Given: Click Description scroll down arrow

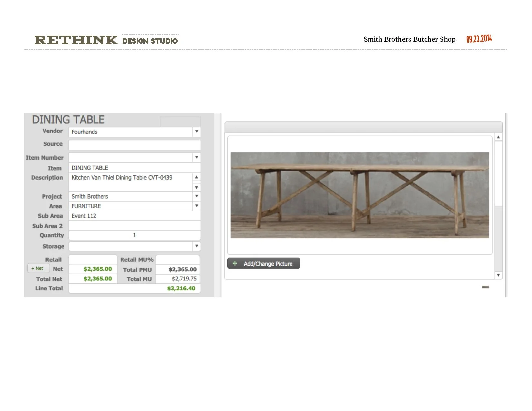Looking at the screenshot, I should tap(196, 187).
